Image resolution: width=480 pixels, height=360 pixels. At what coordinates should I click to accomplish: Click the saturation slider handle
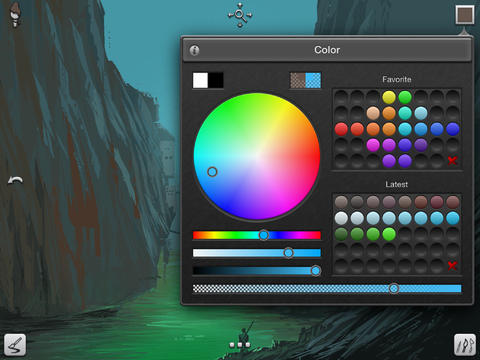[289, 253]
